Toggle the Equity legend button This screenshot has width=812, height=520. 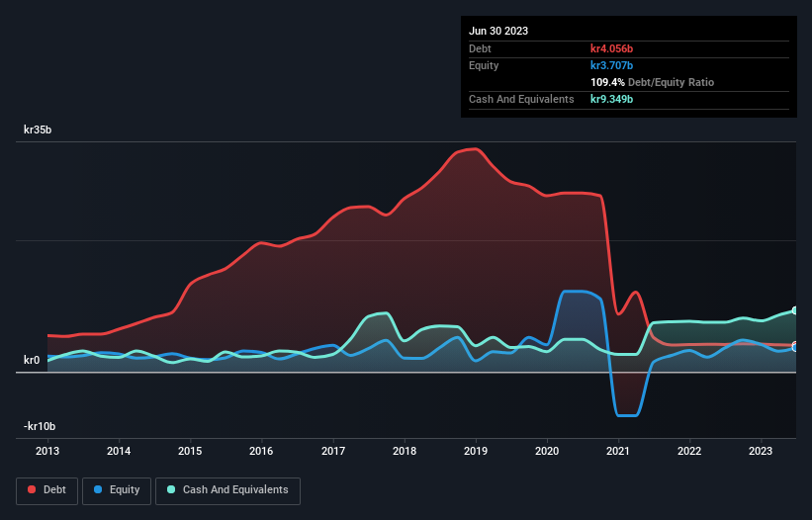pos(117,490)
